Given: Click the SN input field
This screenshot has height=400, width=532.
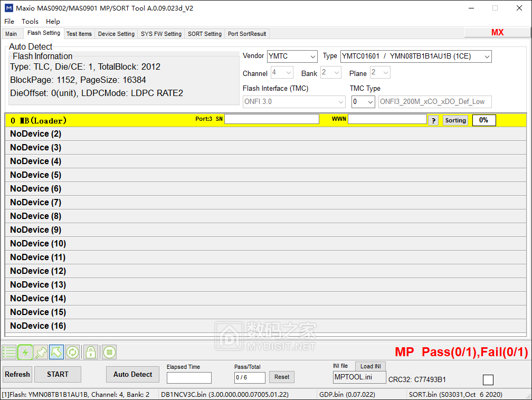Looking at the screenshot, I should (x=272, y=119).
